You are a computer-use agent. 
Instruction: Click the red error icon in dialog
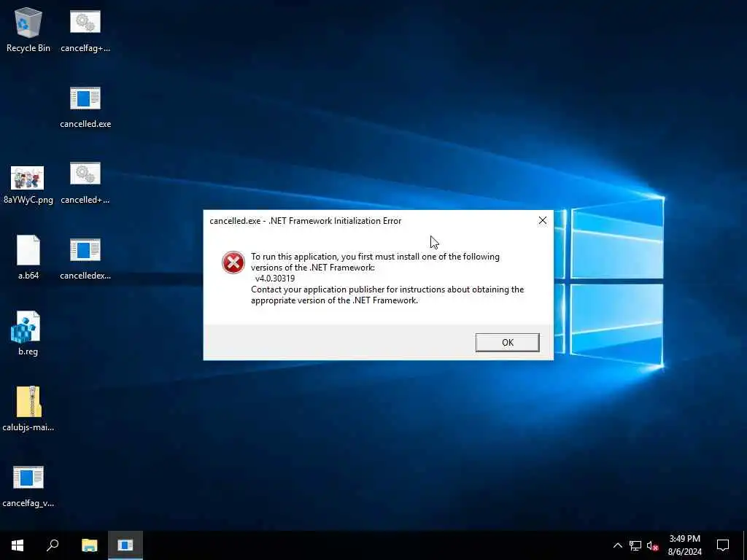pos(233,262)
